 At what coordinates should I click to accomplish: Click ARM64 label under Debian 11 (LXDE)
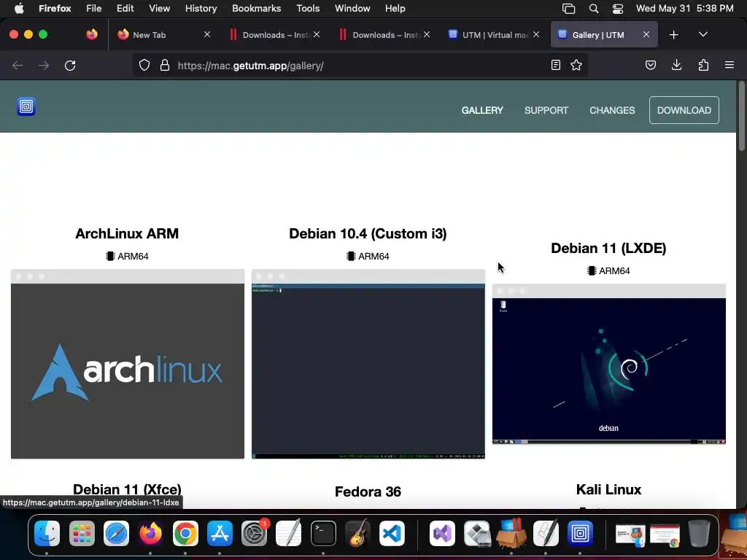(608, 271)
